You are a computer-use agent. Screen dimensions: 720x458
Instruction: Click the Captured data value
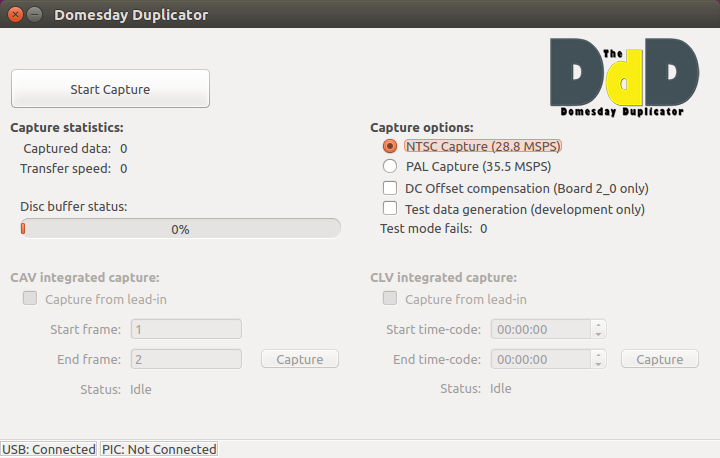coord(124,148)
